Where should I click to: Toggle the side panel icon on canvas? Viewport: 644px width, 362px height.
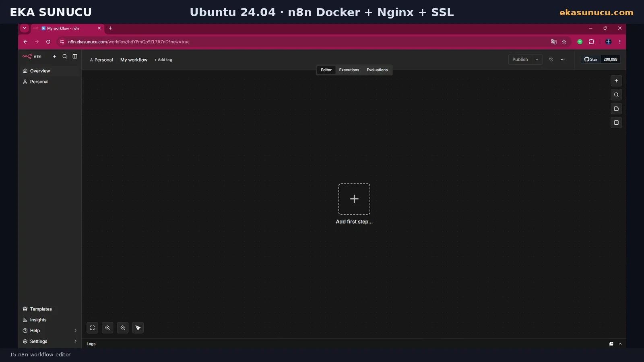pyautogui.click(x=616, y=123)
